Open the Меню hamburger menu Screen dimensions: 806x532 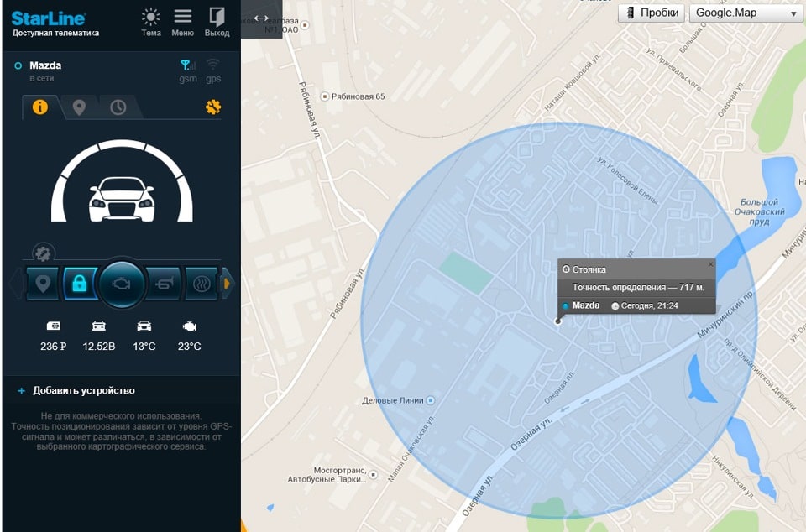pyautogui.click(x=182, y=18)
